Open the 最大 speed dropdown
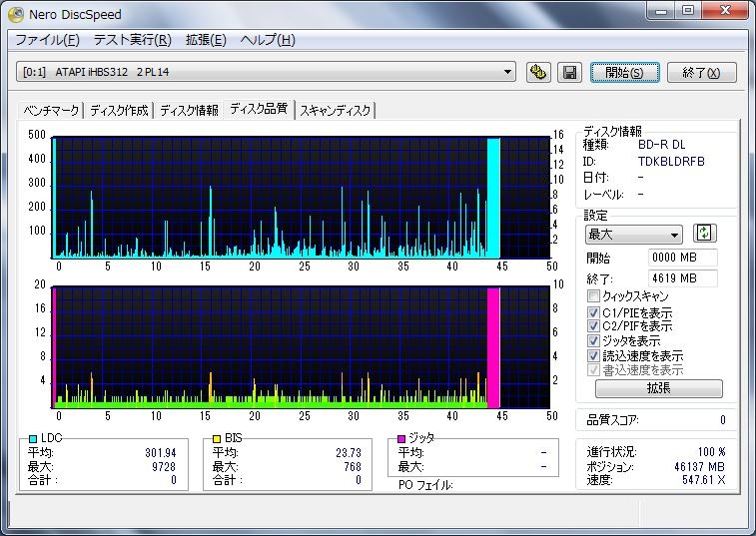The image size is (756, 536). coord(633,235)
